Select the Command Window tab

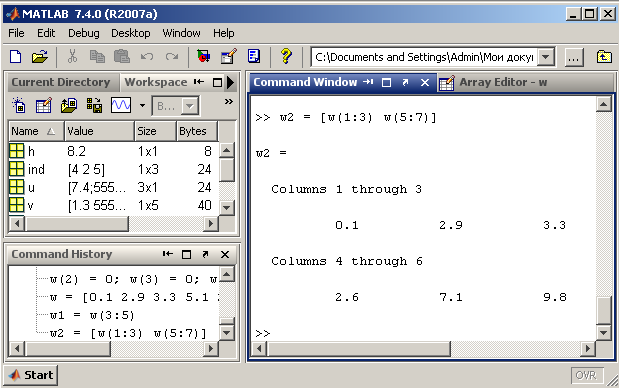pyautogui.click(x=305, y=82)
